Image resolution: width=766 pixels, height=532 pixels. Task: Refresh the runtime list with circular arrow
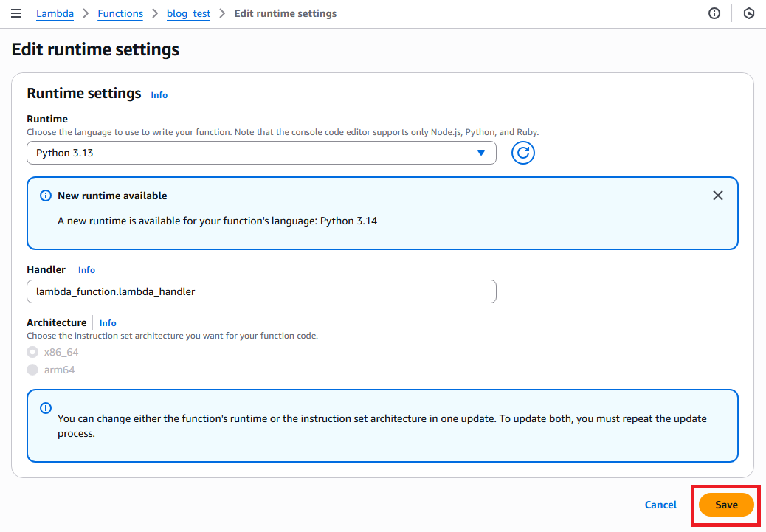[522, 153]
